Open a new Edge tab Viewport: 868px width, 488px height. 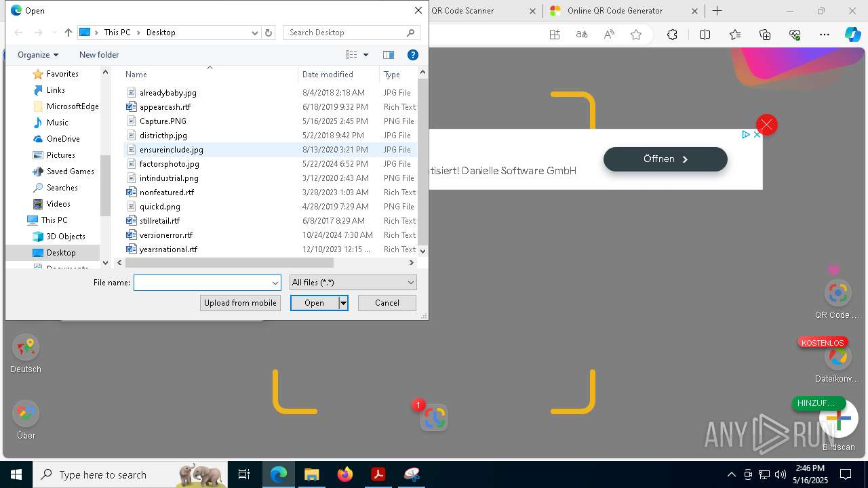coord(717,11)
